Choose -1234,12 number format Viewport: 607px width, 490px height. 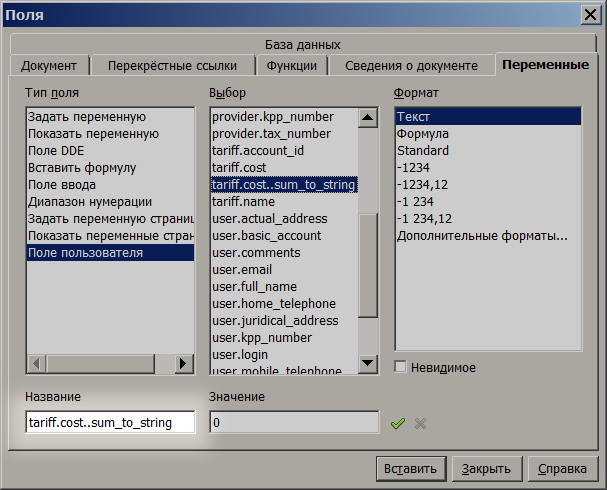click(488, 185)
